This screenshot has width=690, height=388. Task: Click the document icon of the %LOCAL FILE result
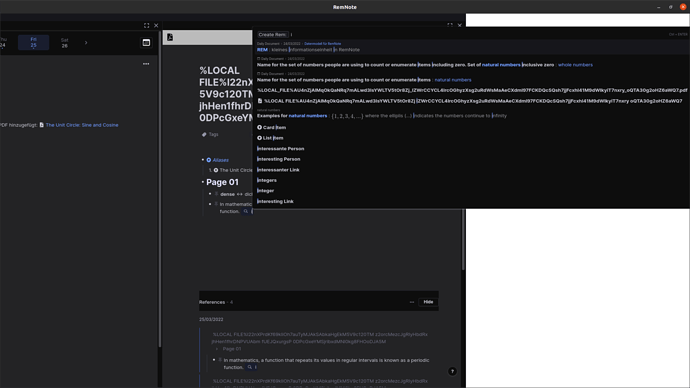pyautogui.click(x=260, y=101)
